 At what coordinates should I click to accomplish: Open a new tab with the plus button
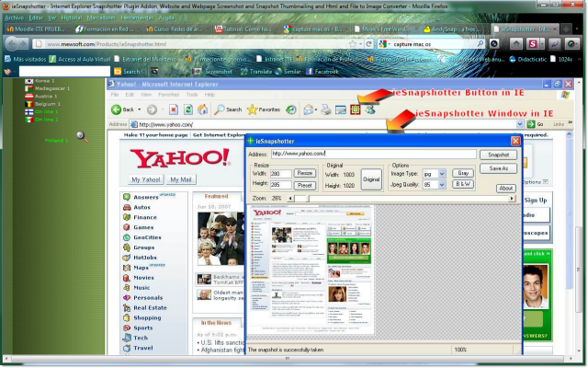tap(566, 29)
